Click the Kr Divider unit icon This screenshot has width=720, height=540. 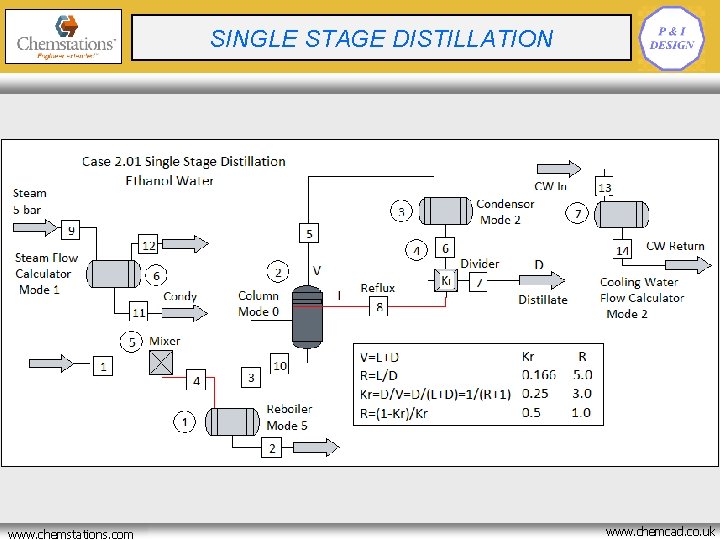[445, 280]
